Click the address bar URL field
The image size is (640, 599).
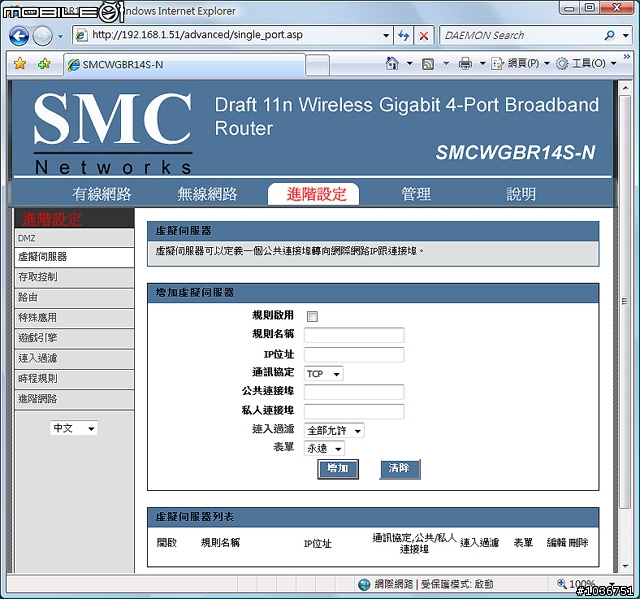[x=235, y=35]
